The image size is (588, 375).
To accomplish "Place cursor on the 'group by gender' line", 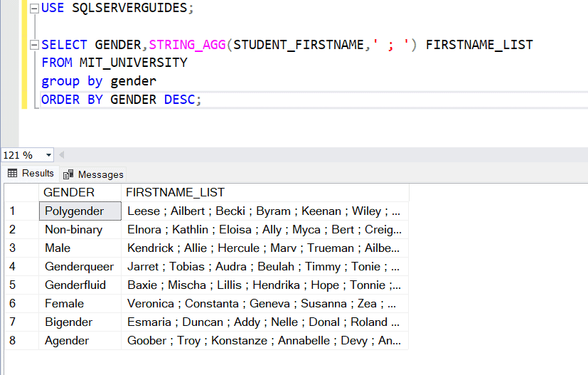I will tap(99, 81).
